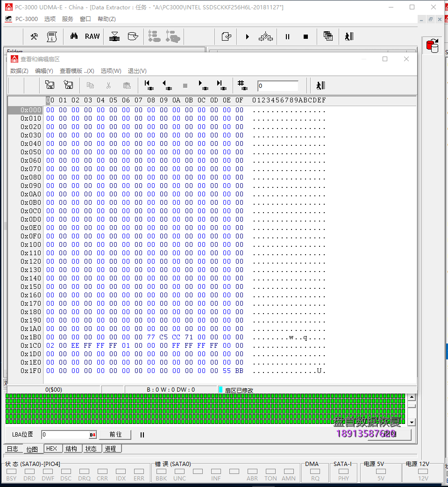The width and height of the screenshot is (448, 487).
Task: Click the first greyed-out tree structure icon
Action: [x=154, y=36]
